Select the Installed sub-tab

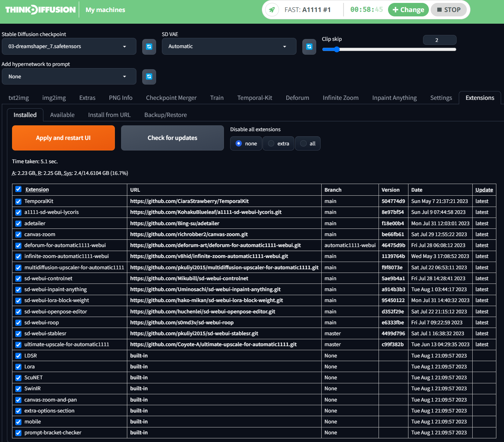[x=25, y=115]
